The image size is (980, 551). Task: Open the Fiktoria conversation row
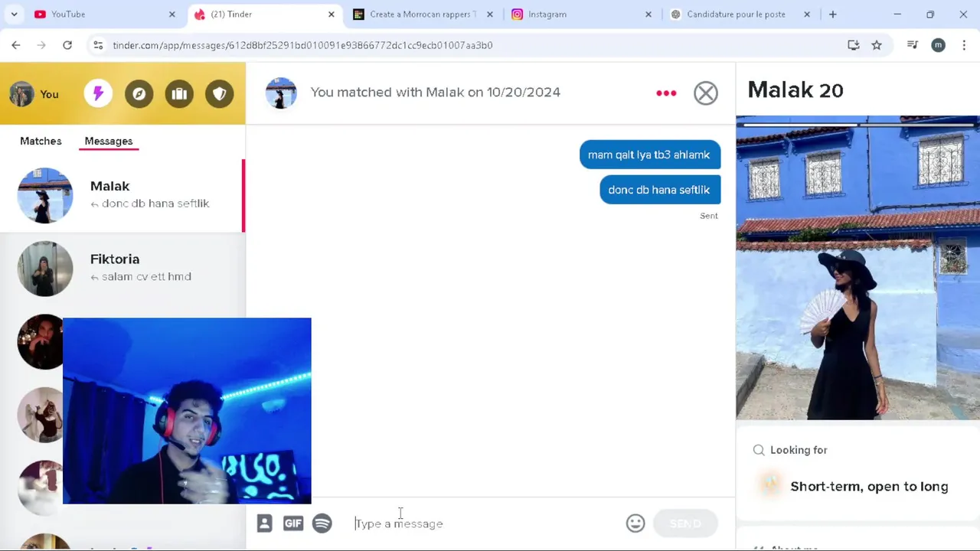[x=122, y=269]
